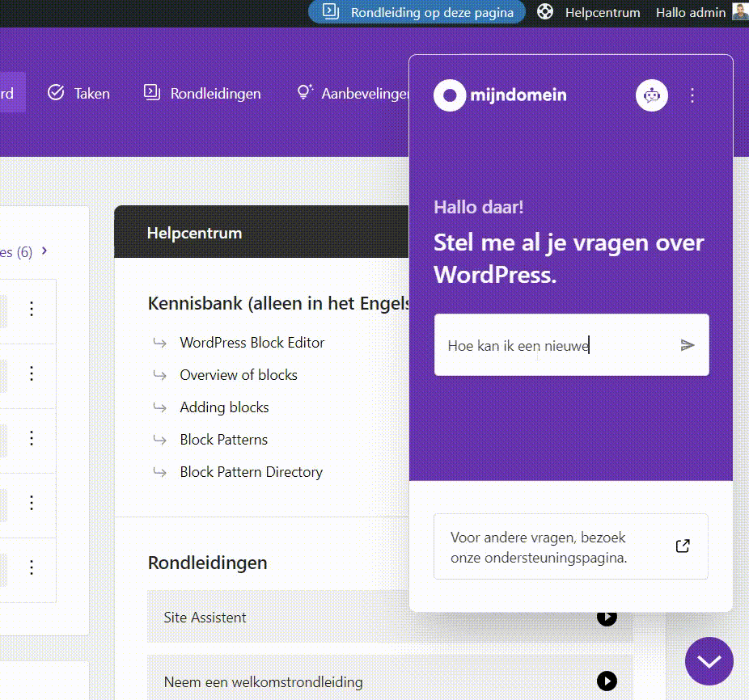Click the Hallo daar! greeting text
Screen dimensions: 749x700
[x=479, y=207]
